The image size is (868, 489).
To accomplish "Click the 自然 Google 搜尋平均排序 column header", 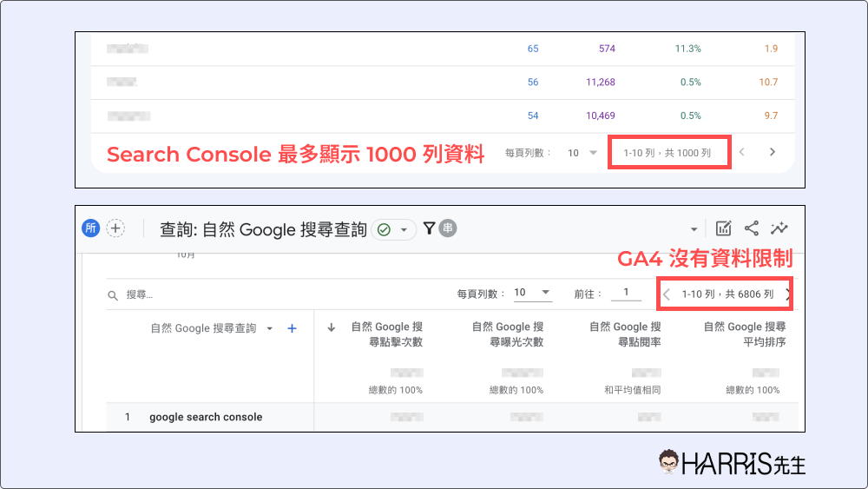I will tap(745, 334).
